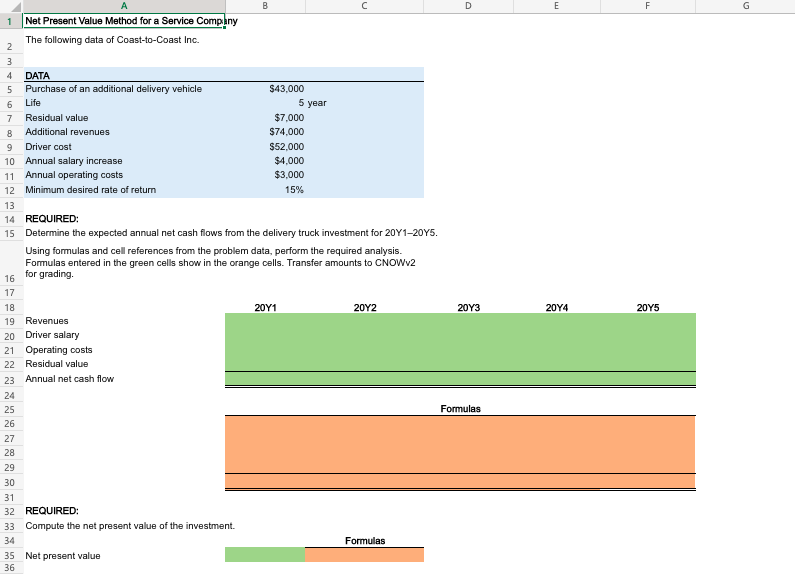The image size is (795, 574).
Task: Click 'Formulas' heading in row 34
Action: (365, 541)
